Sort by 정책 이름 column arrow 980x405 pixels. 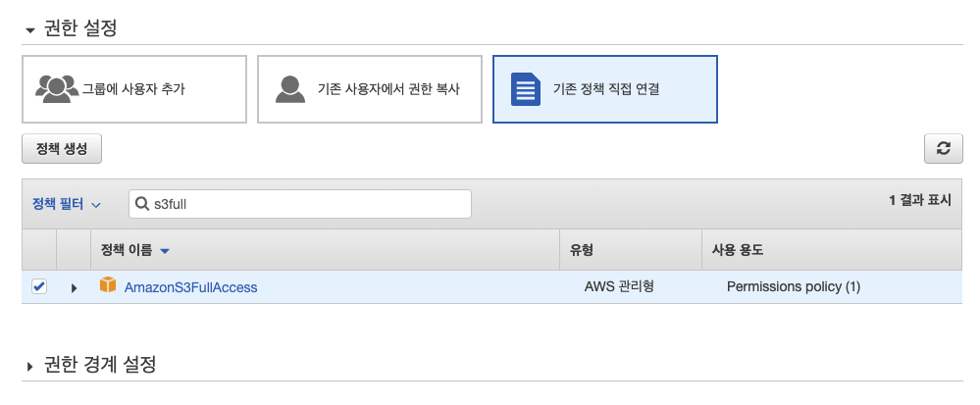[x=165, y=251]
